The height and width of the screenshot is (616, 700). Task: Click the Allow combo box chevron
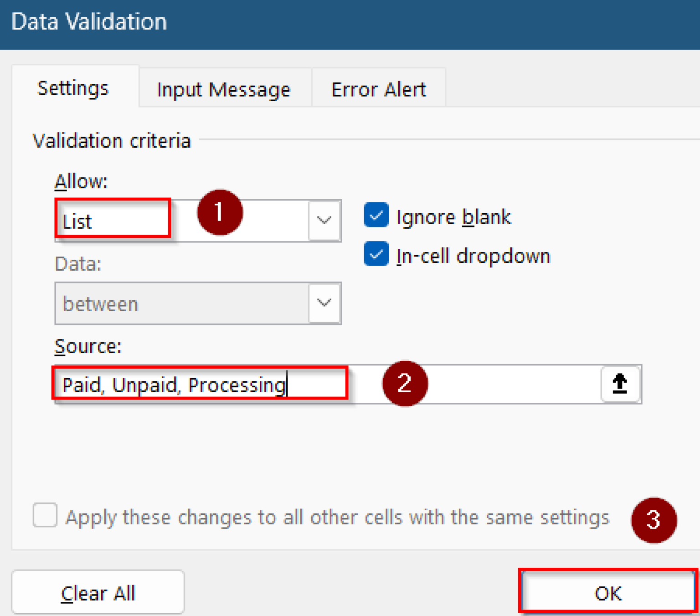point(324,221)
